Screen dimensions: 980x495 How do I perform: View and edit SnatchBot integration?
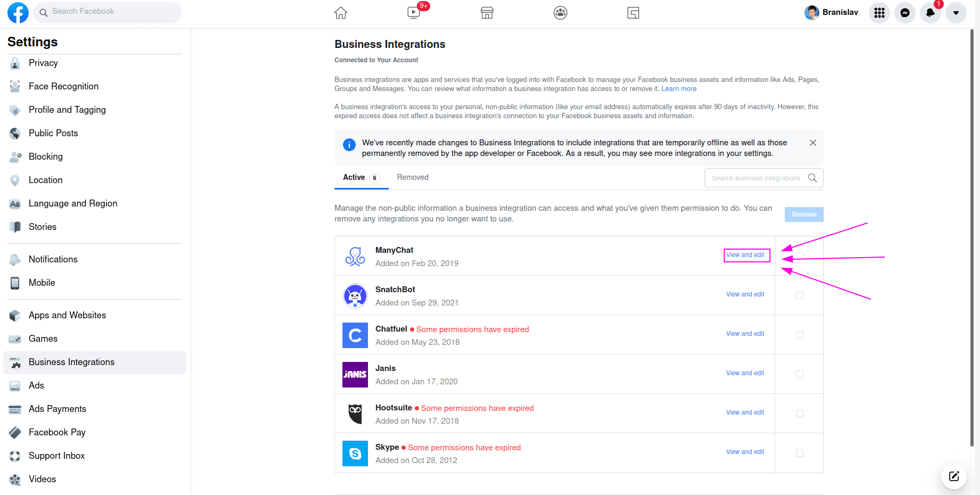(745, 294)
